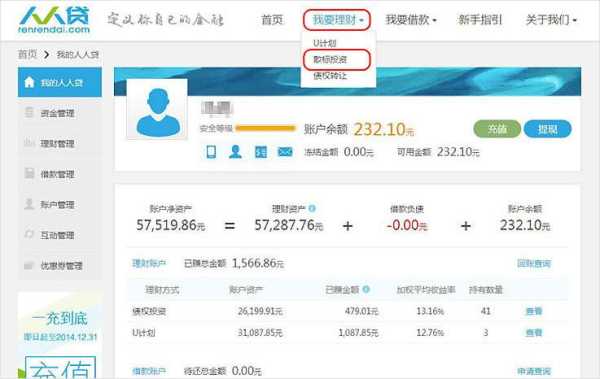Open the 回账查询 link
600x379 pixels.
(534, 263)
